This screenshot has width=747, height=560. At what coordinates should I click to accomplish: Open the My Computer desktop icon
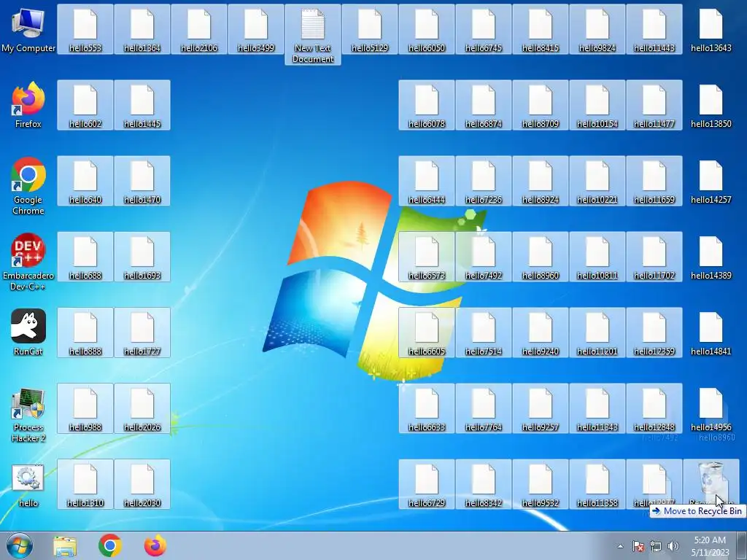tap(28, 30)
